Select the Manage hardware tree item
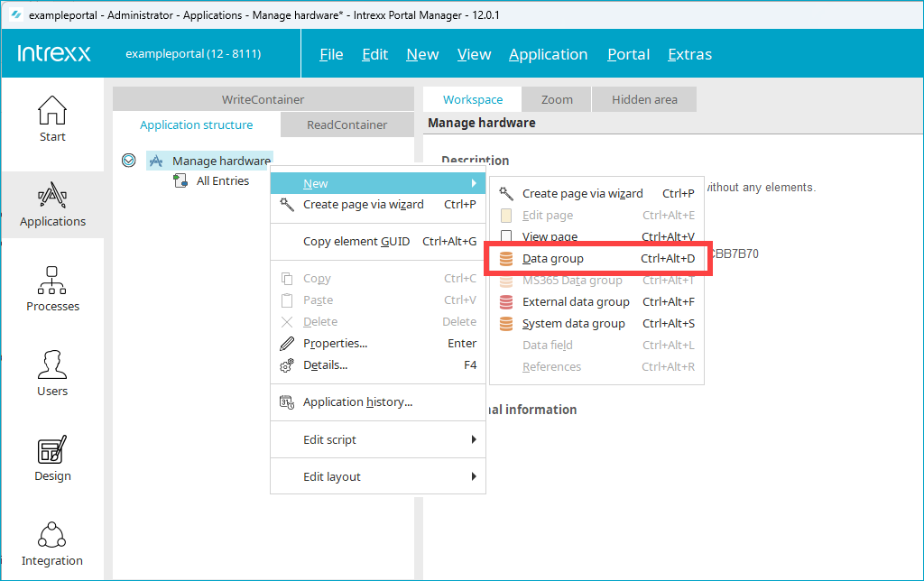This screenshot has height=581, width=924. [221, 161]
